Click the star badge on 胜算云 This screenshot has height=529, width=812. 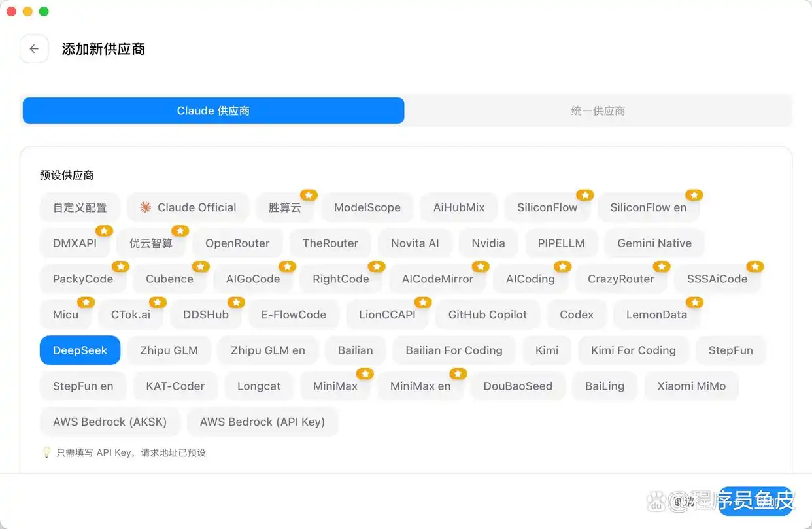[x=309, y=195]
